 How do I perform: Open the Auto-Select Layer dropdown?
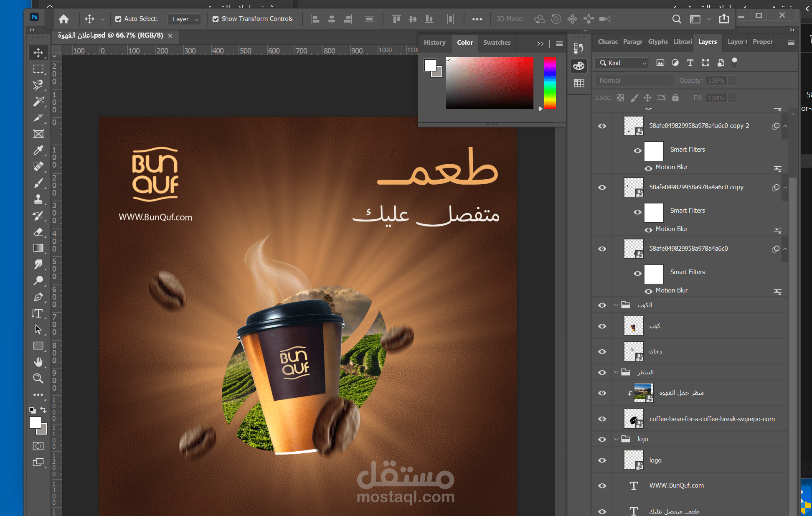(185, 19)
